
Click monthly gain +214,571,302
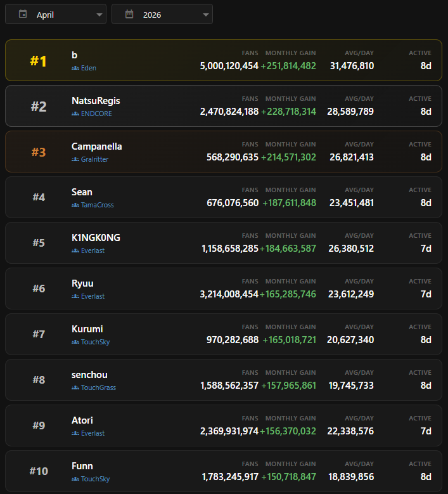288,157
